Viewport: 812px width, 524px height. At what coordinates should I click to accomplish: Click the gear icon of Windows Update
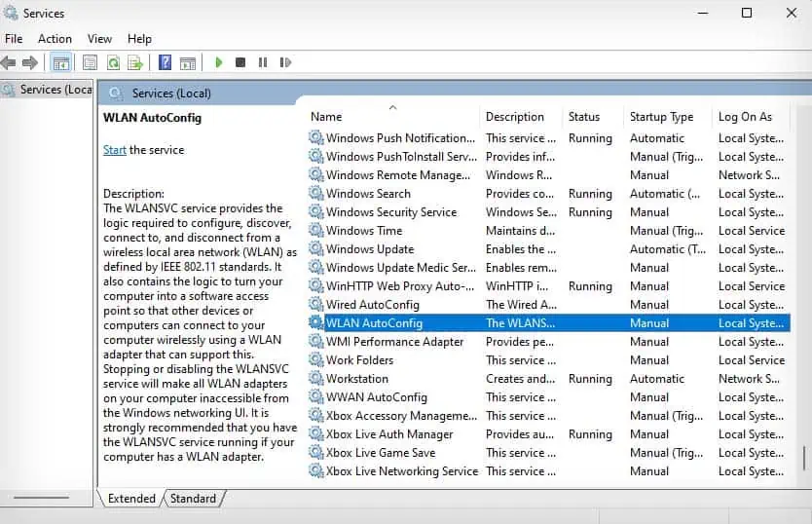pyautogui.click(x=315, y=248)
